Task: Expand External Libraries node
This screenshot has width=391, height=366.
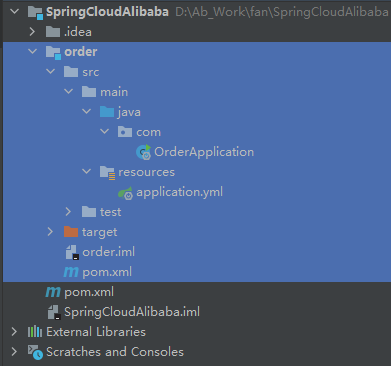Action: 14,332
